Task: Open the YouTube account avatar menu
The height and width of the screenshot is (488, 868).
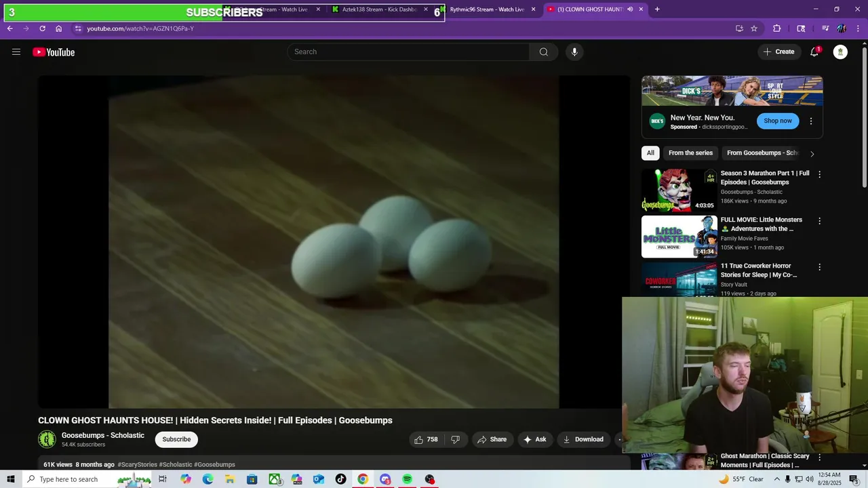Action: 840,52
